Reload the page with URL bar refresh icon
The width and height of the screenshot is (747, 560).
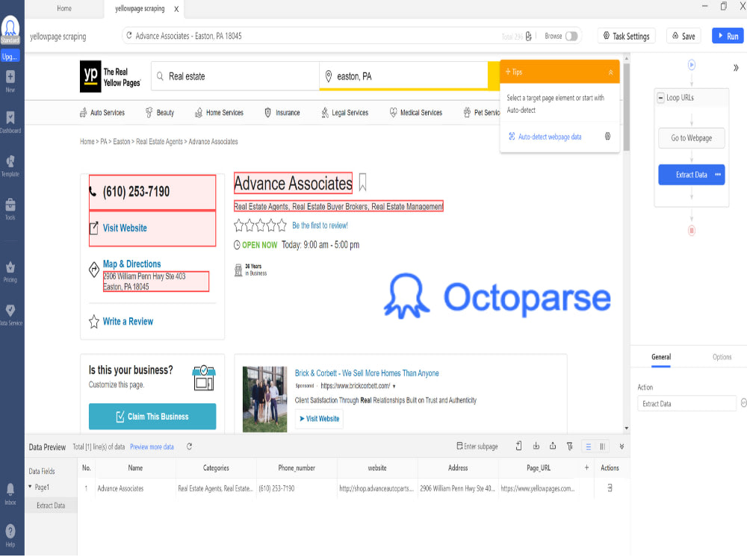click(x=129, y=36)
